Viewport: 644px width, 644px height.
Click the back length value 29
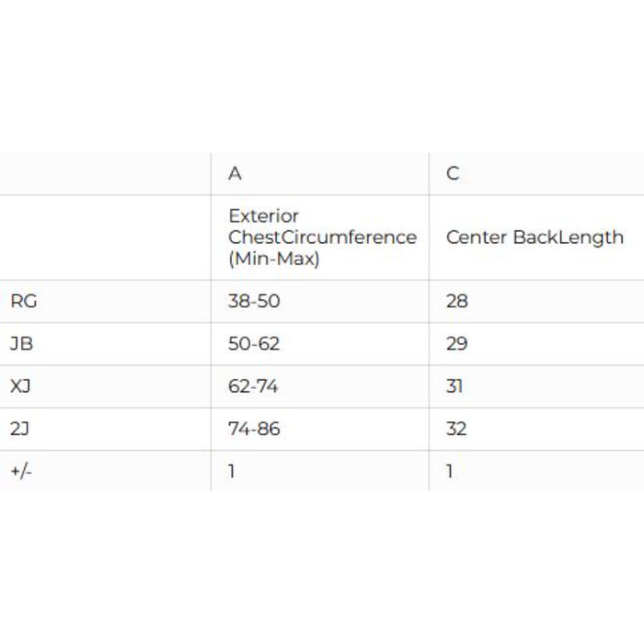coord(457,344)
